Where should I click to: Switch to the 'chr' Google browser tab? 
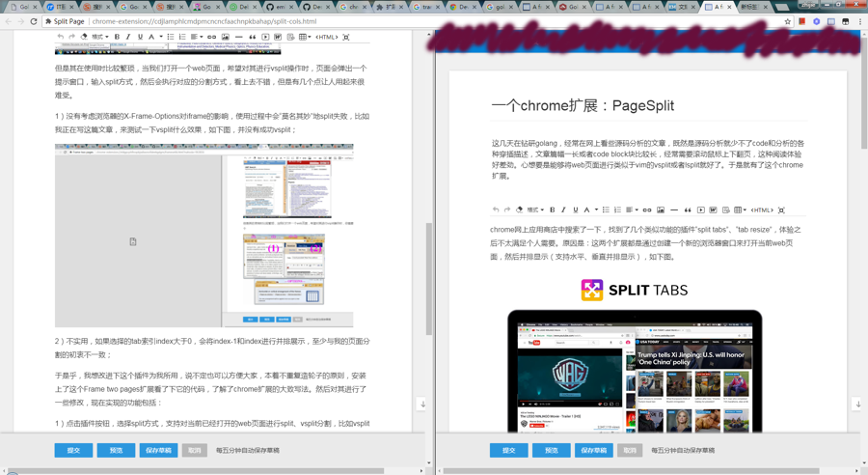click(351, 7)
